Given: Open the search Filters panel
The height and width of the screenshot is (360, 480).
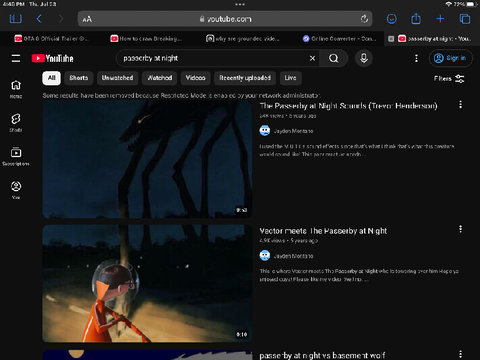Looking at the screenshot, I should tap(449, 79).
